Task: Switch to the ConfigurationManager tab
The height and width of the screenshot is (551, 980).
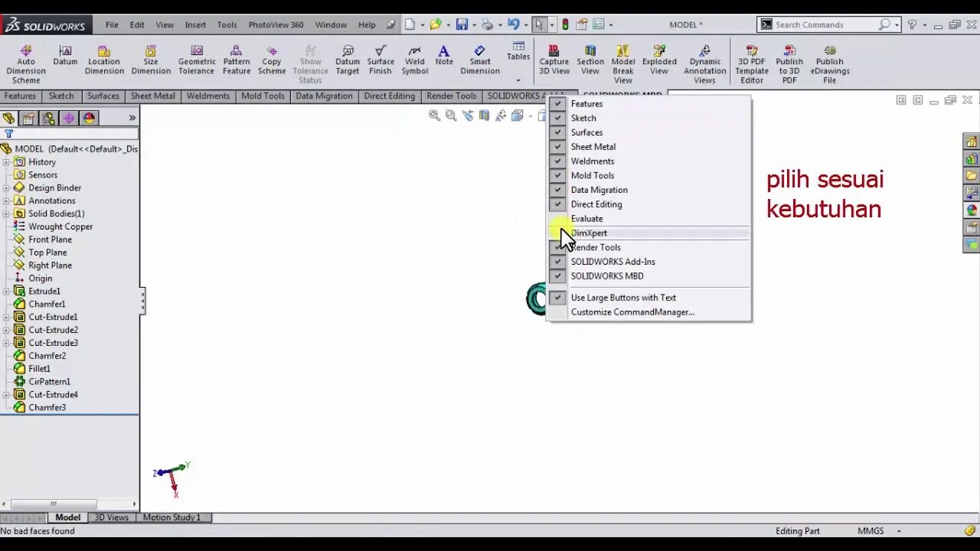Action: point(49,118)
